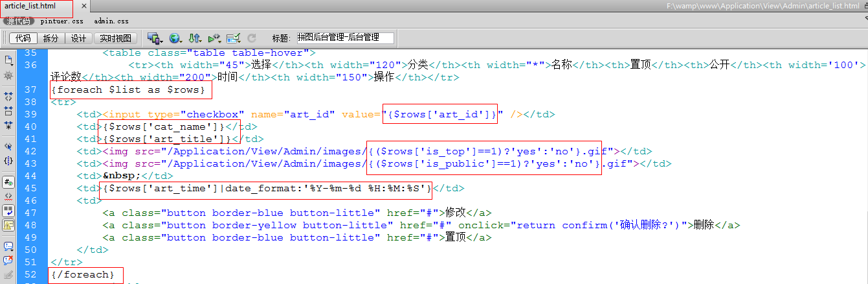Screen dimensions: 868x284
Task: Open the File Management arrows dropdown
Action: click(195, 38)
